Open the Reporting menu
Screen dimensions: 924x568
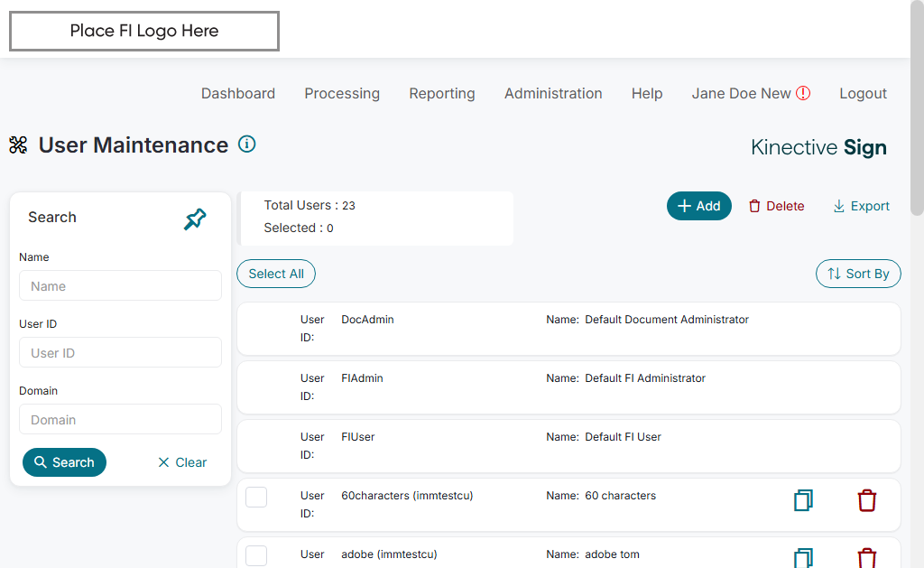click(442, 93)
